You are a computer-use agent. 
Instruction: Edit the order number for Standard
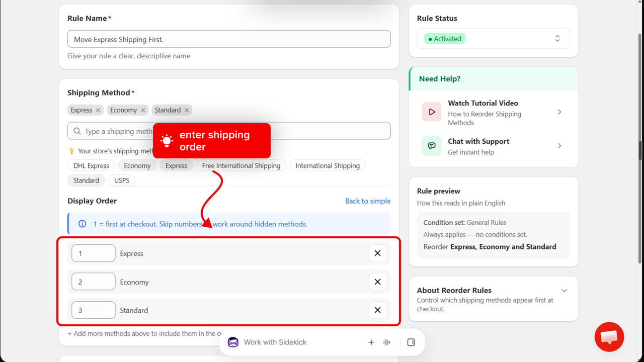(x=94, y=310)
